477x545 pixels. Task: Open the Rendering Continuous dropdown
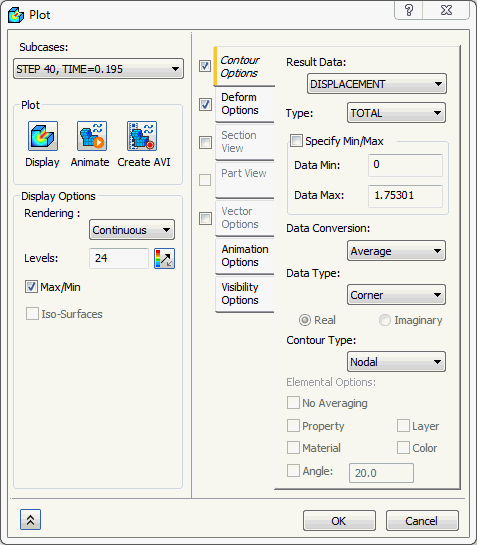[x=132, y=230]
